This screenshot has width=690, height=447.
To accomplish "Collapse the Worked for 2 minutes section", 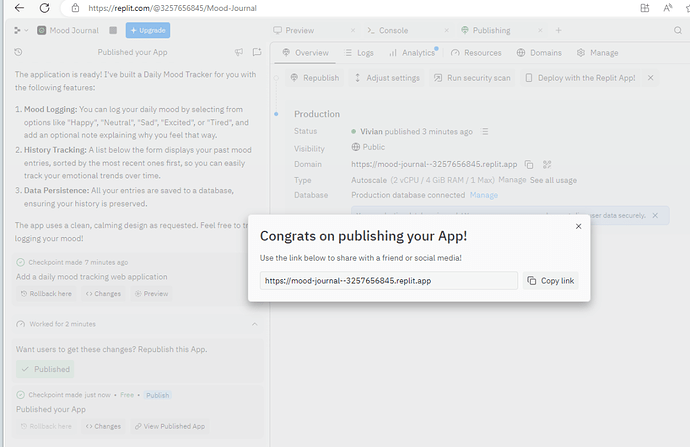I will (x=254, y=324).
